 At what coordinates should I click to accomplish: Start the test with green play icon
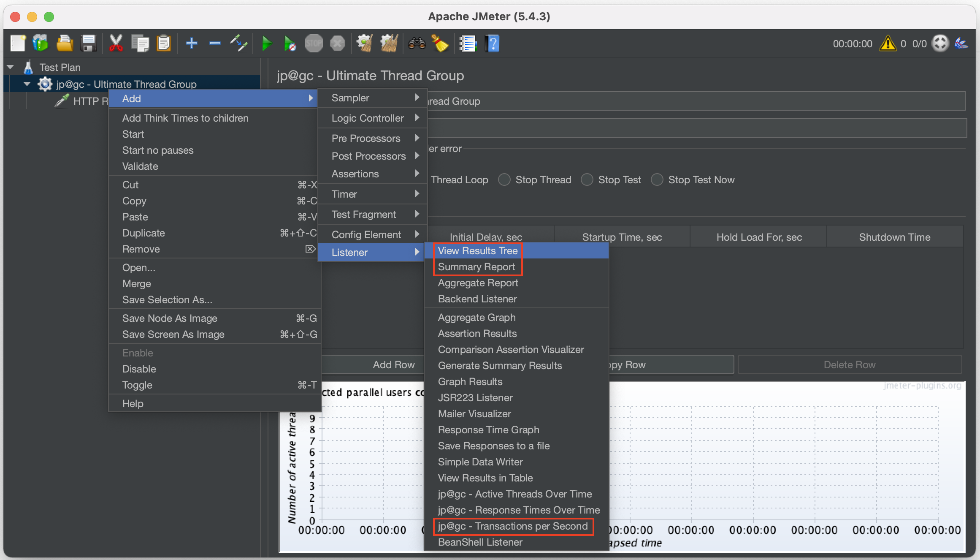266,43
